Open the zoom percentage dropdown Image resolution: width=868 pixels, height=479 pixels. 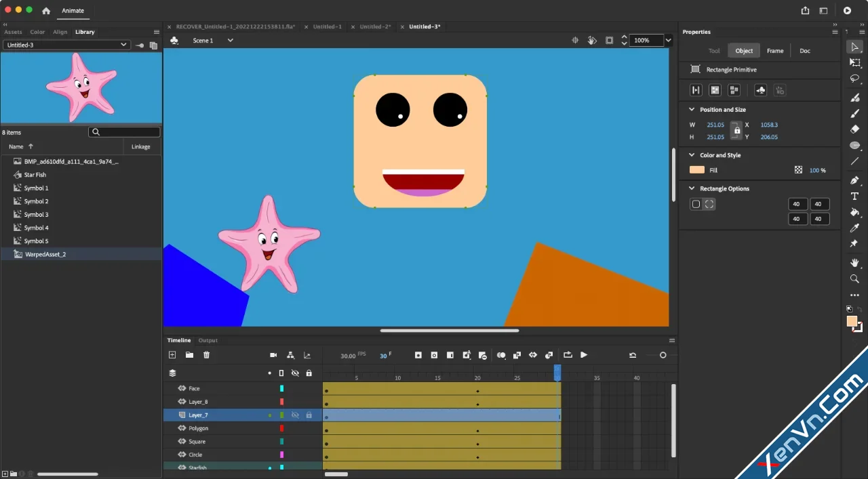pos(668,41)
